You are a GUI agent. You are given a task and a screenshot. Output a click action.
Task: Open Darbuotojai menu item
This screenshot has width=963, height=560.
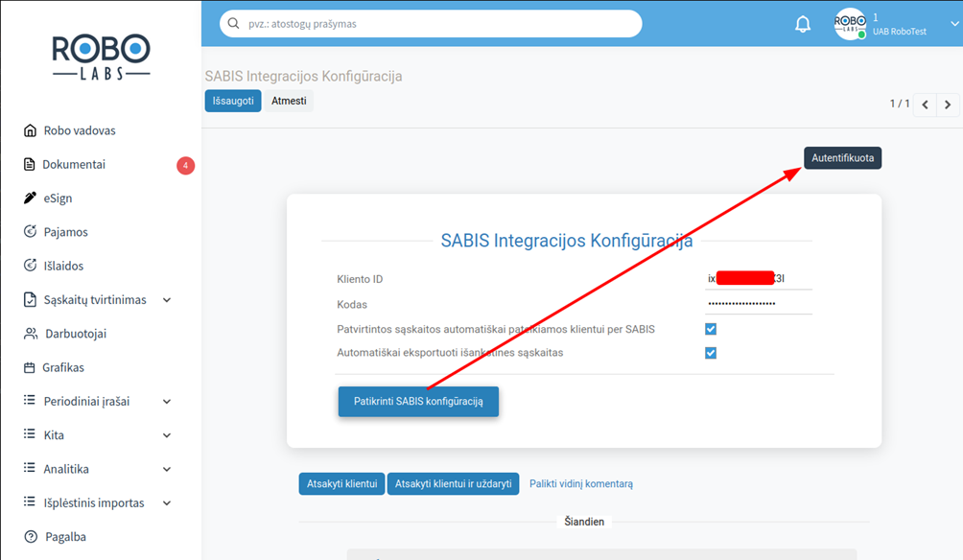tap(76, 334)
